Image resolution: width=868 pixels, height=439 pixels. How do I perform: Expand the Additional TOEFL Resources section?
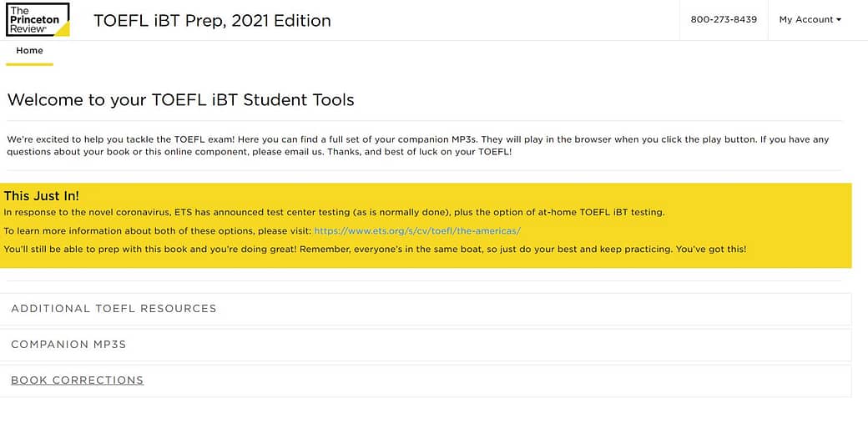coord(114,309)
